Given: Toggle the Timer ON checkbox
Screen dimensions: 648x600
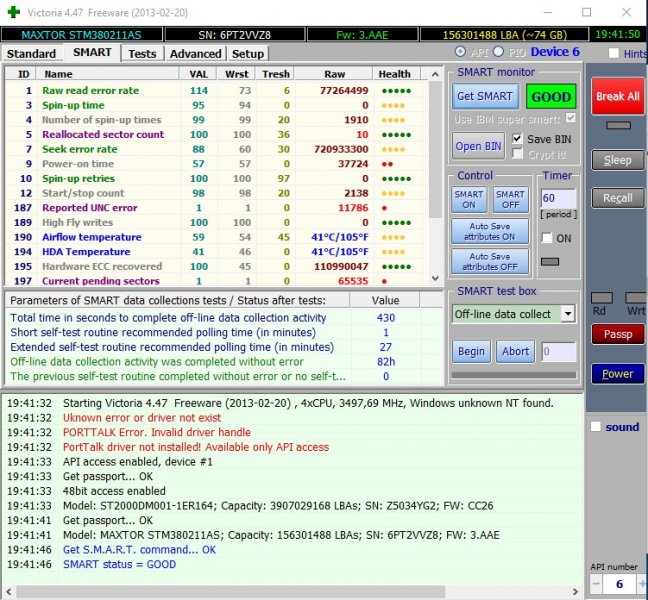Looking at the screenshot, I should click(x=547, y=238).
